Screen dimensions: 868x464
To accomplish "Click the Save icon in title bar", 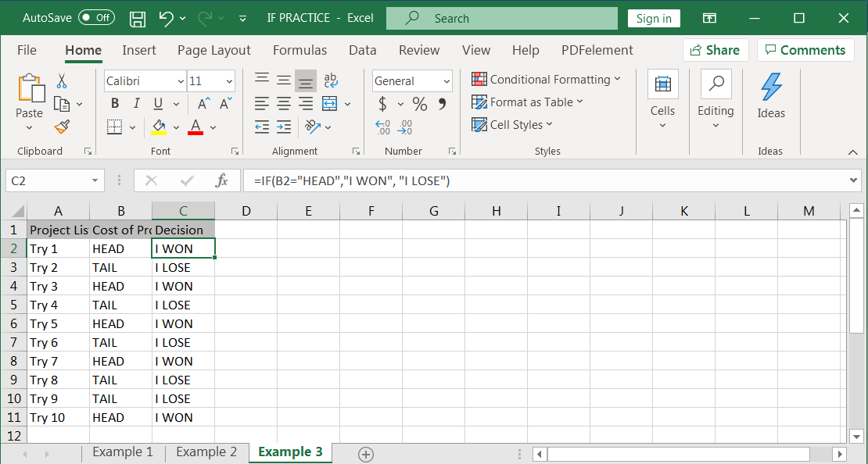I will (x=138, y=18).
